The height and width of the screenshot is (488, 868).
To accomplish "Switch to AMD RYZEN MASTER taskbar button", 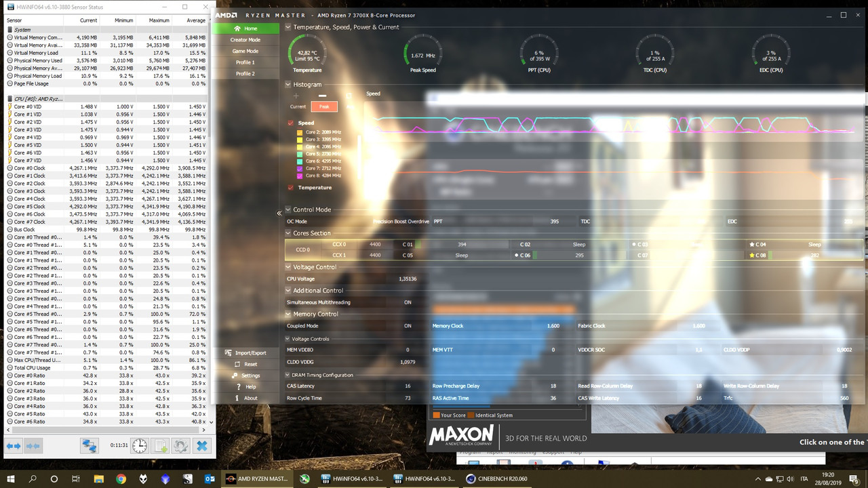I will click(x=258, y=479).
